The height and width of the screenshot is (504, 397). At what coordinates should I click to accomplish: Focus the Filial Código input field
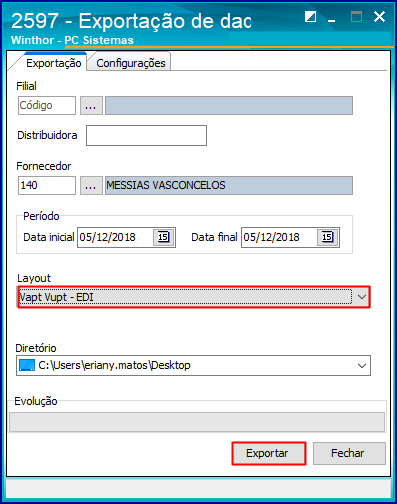click(47, 106)
